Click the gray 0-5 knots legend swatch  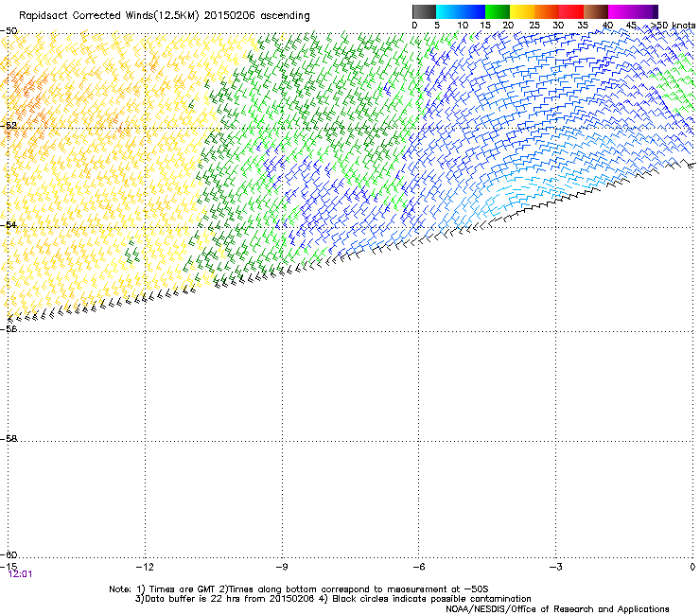click(x=424, y=11)
